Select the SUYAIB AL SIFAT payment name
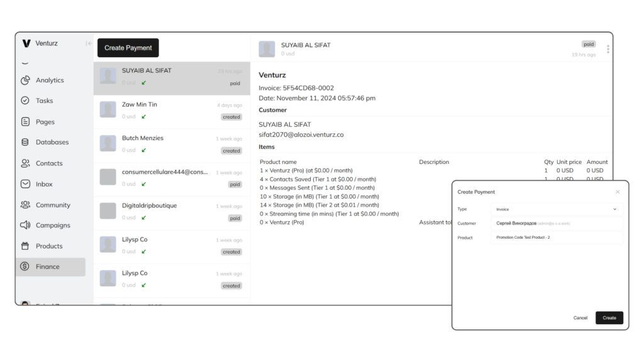Viewport: 644px width, 362px height. click(147, 70)
